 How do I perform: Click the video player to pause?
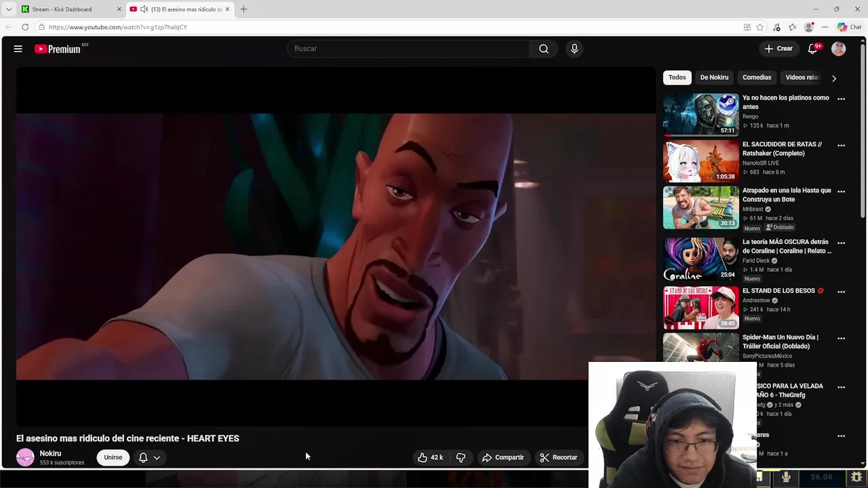tap(336, 247)
